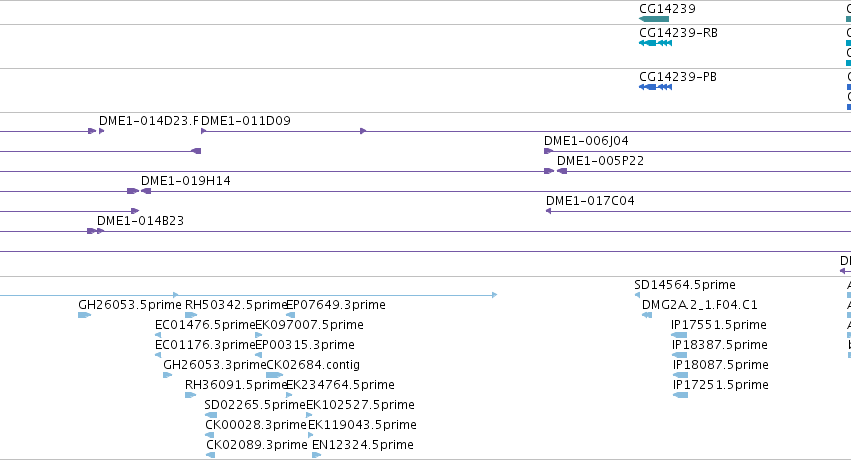Viewport: 851px width, 460px height.
Task: Click the CK00028.3prime EST label
Action: pyautogui.click(x=256, y=426)
